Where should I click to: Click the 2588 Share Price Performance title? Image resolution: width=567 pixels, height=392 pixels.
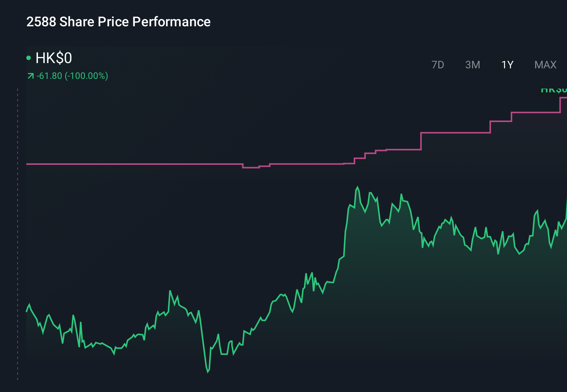(118, 22)
